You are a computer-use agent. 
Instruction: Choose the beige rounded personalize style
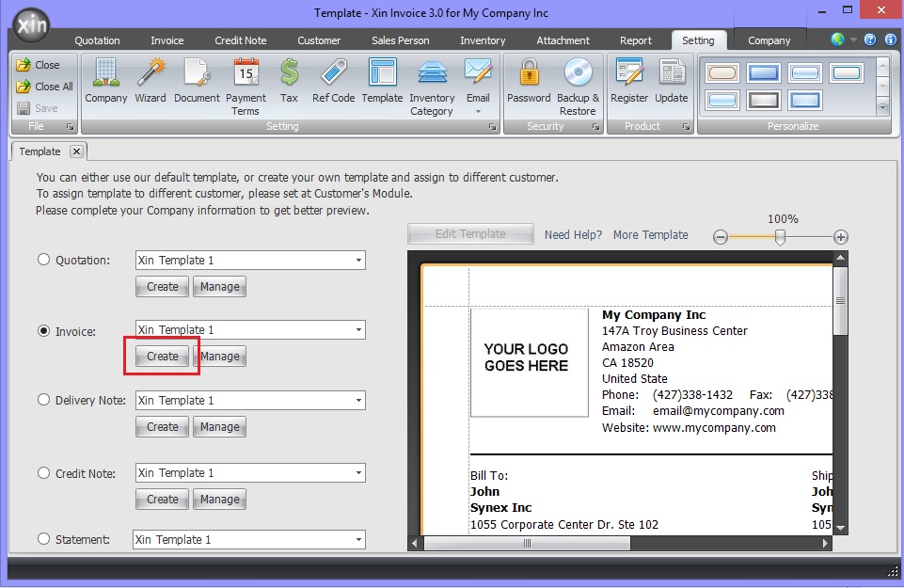[x=722, y=73]
